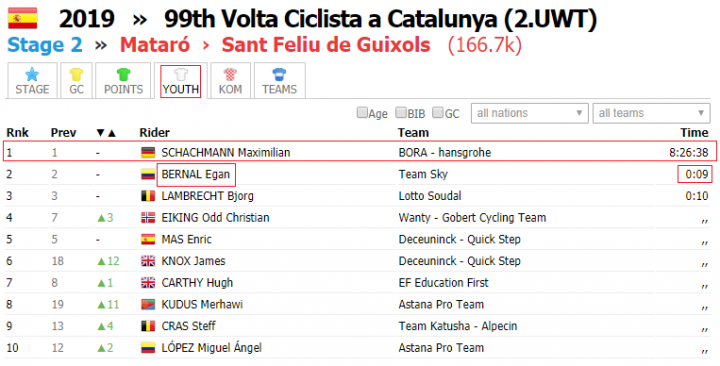720x366 pixels.
Task: Open the all nations dropdown
Action: (529, 113)
